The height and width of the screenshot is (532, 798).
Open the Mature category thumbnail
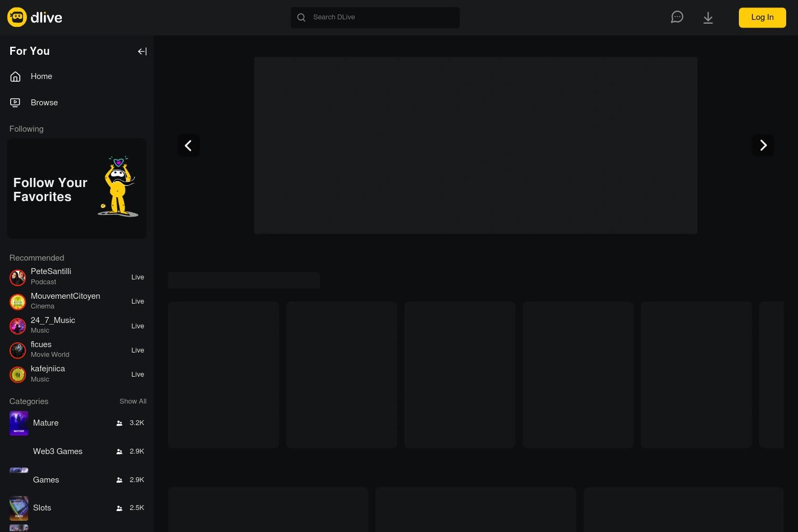(x=19, y=423)
